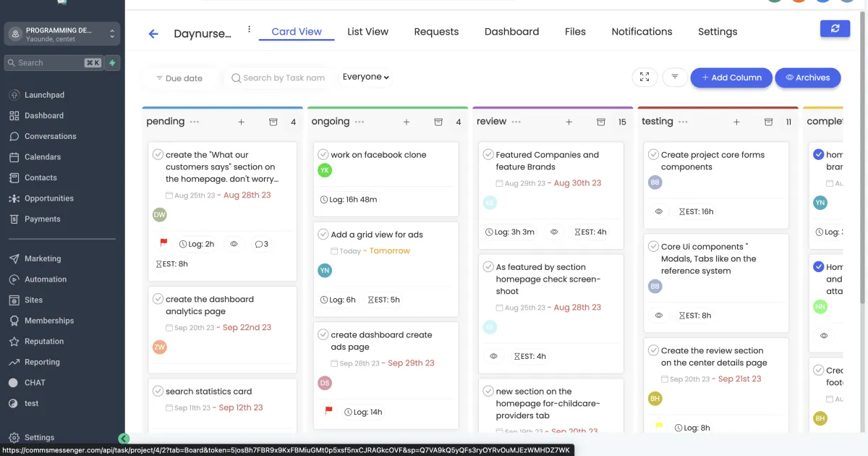Image resolution: width=868 pixels, height=456 pixels.
Task: Open the Archives button
Action: click(x=807, y=77)
